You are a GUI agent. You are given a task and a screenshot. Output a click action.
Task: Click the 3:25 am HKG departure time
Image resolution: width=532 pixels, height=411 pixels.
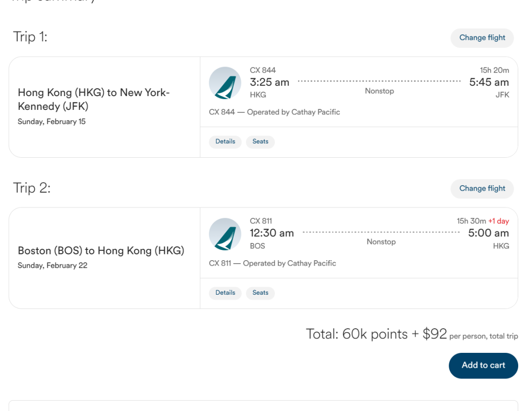tap(269, 82)
